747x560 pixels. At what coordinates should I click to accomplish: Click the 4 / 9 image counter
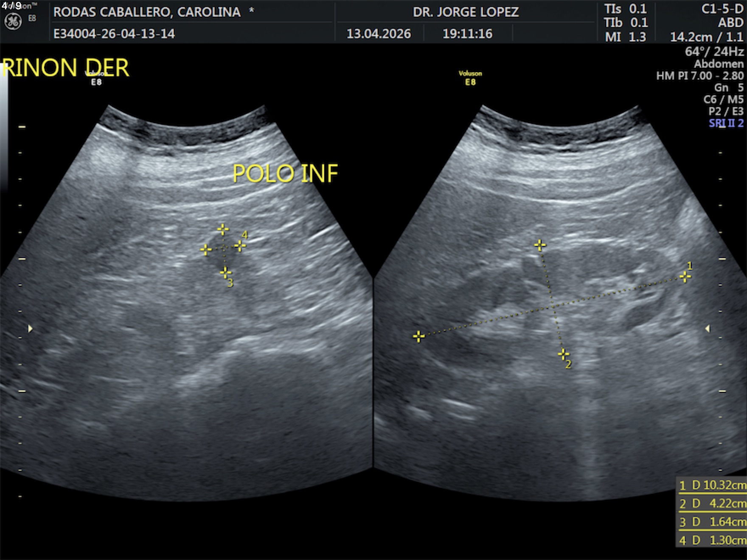11,6
